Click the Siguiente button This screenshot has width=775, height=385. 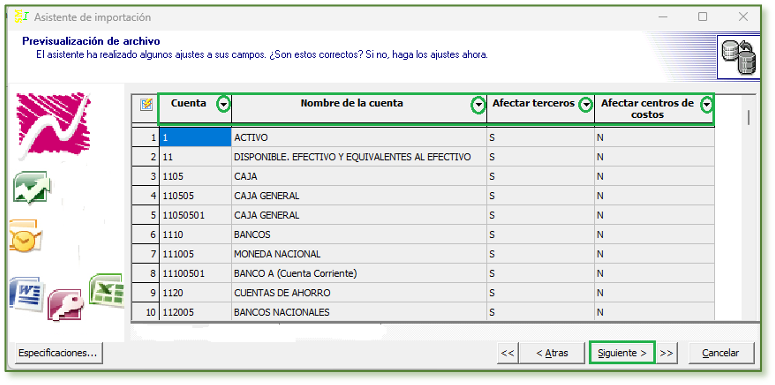click(x=622, y=353)
